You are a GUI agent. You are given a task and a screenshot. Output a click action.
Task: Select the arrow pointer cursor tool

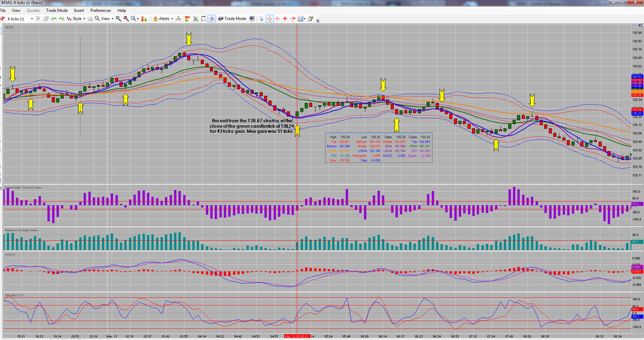tap(261, 19)
